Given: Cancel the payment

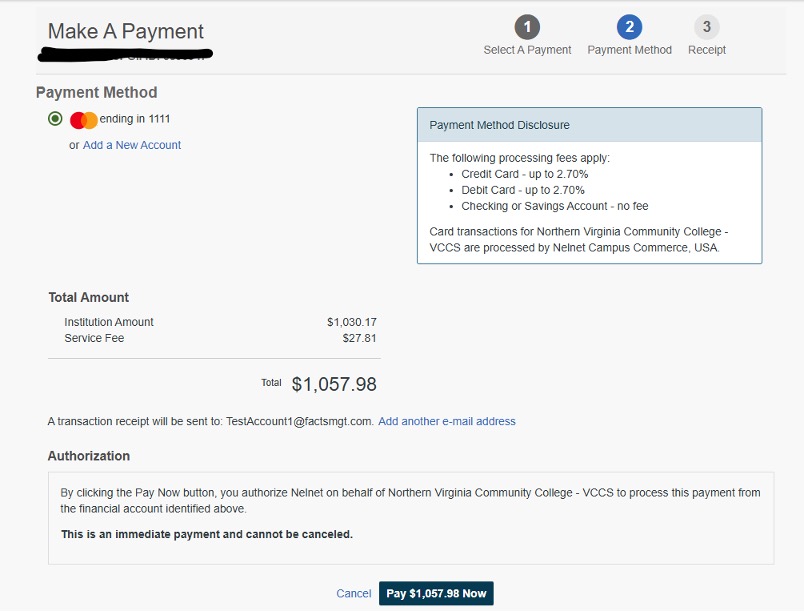Looking at the screenshot, I should [x=353, y=593].
